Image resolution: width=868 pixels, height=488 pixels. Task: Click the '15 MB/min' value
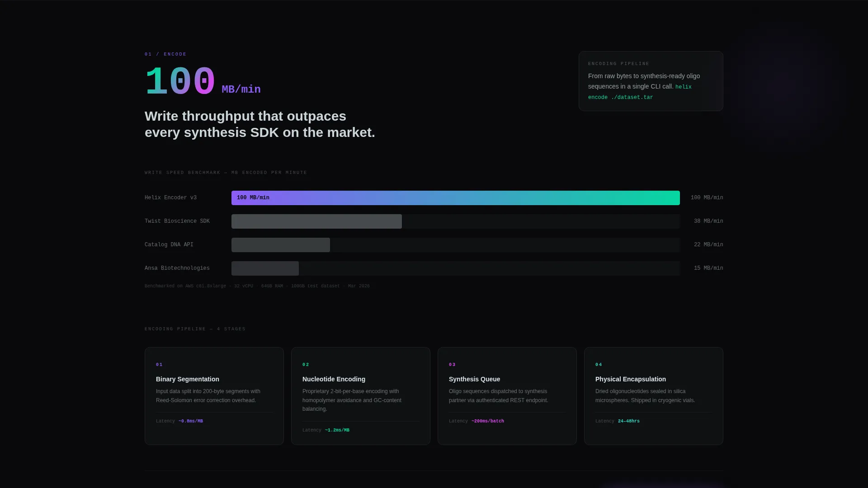tap(708, 268)
